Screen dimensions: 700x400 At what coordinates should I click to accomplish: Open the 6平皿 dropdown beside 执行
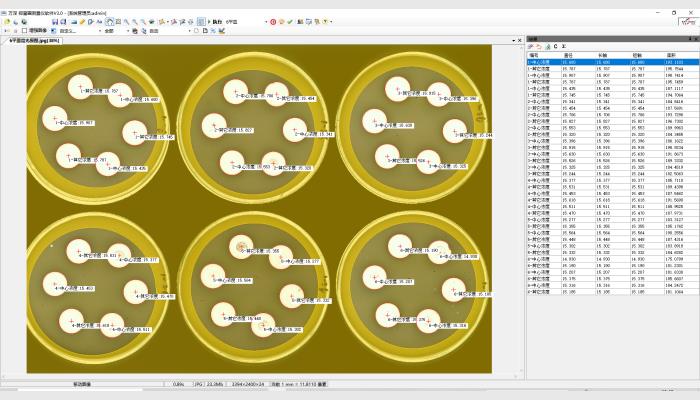click(266, 21)
